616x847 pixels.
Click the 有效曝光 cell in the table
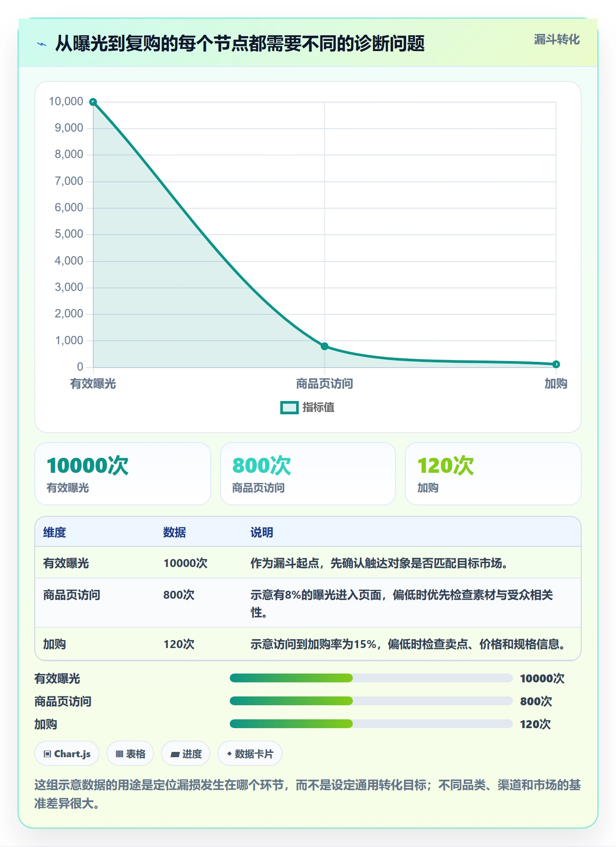click(x=66, y=563)
